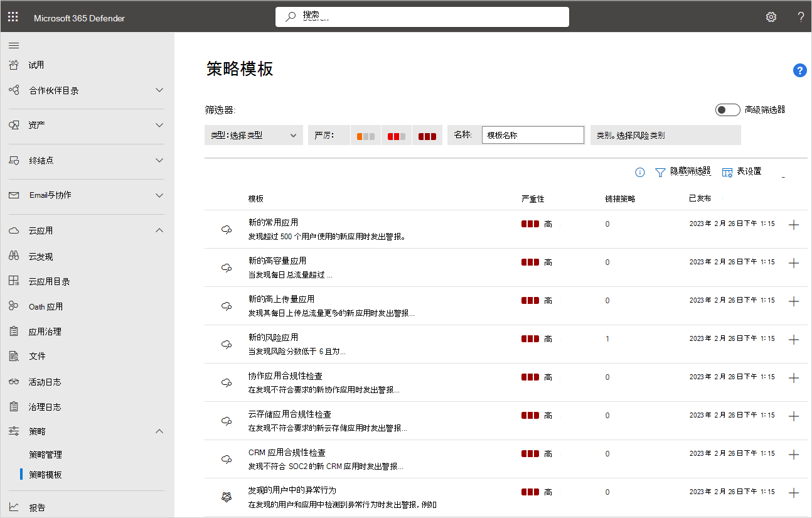Open the 新的高上传量应用 template name

coord(282,299)
